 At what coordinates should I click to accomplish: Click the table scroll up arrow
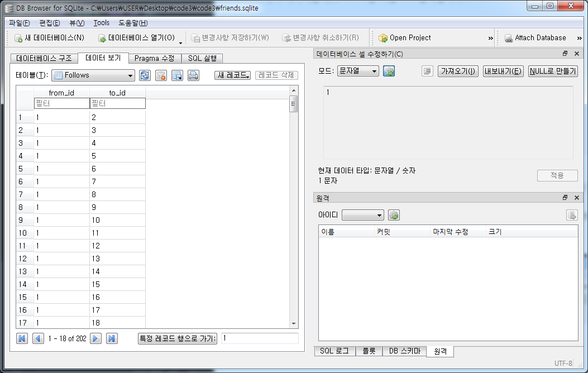[294, 90]
